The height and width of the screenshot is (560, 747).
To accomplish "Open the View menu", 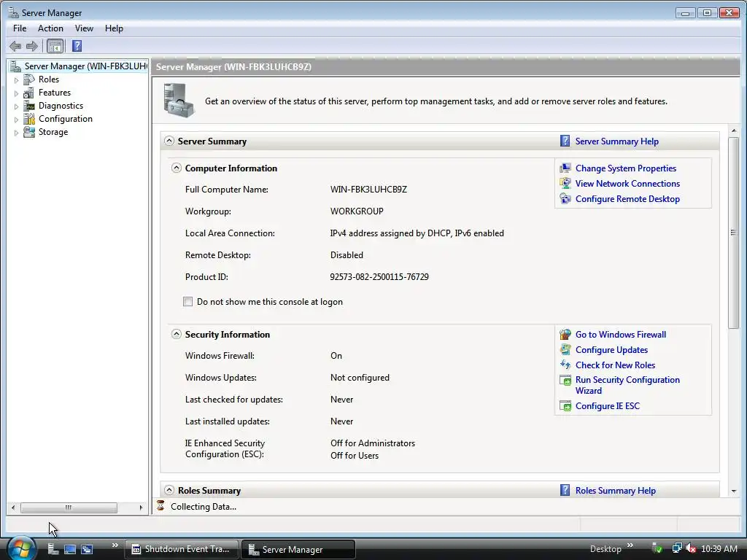I will tap(84, 28).
